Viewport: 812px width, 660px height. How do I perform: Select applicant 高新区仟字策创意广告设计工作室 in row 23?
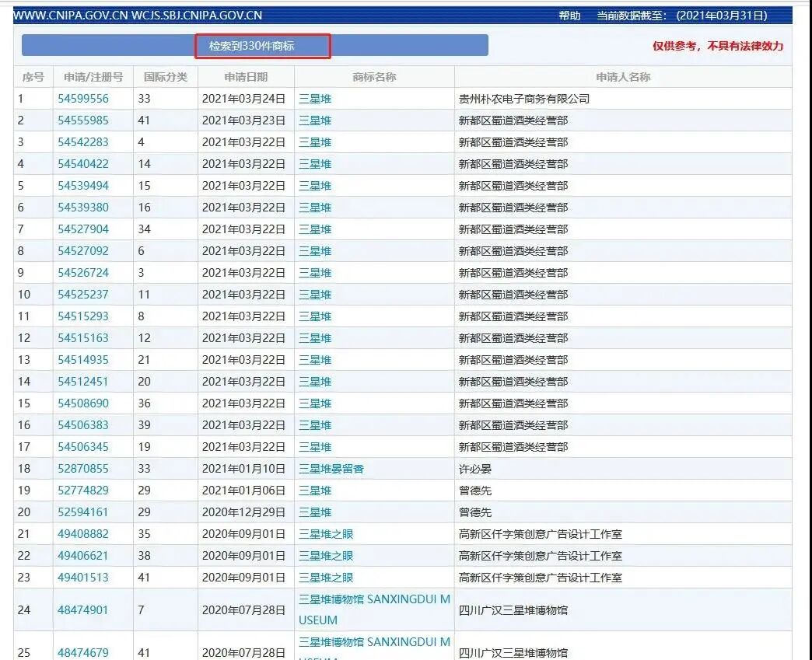540,577
